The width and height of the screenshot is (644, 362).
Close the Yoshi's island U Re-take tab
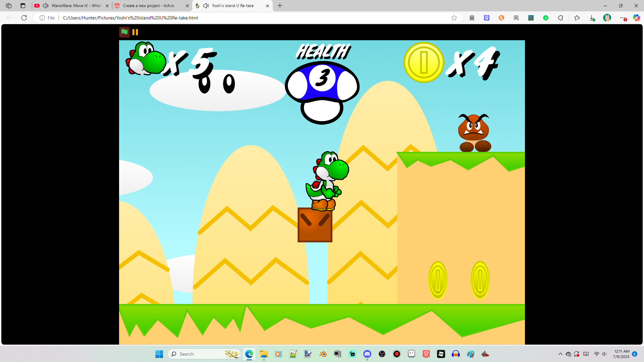(x=267, y=6)
